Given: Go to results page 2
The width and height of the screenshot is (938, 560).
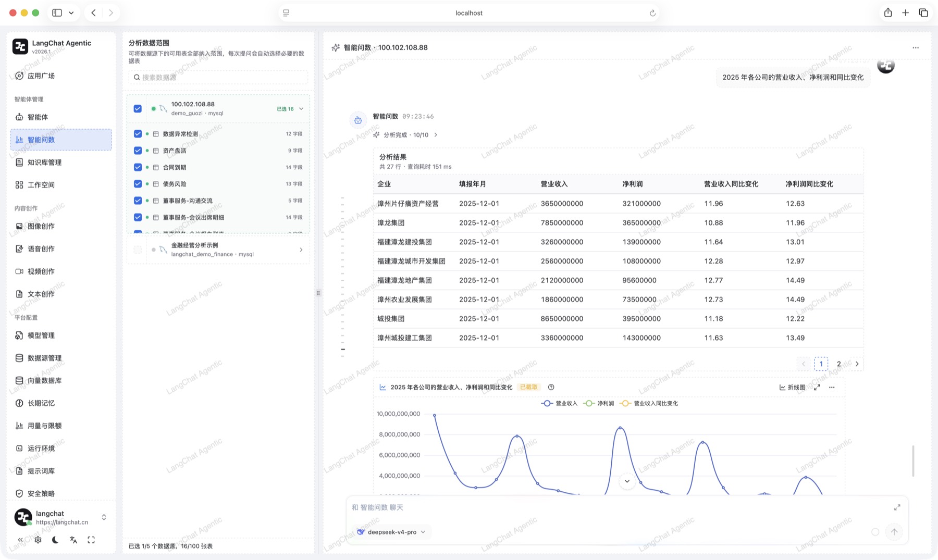Looking at the screenshot, I should 839,364.
